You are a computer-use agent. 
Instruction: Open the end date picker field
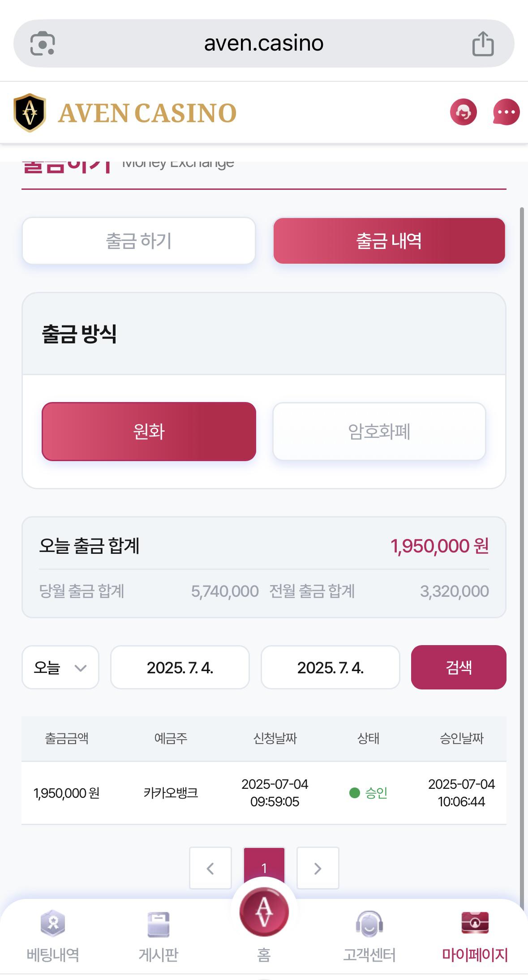[x=331, y=668]
